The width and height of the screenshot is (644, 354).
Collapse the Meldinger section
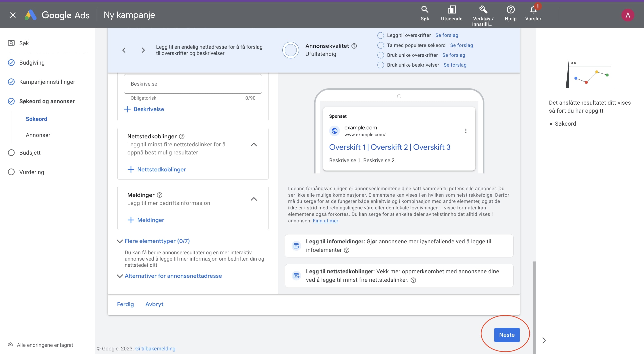254,199
